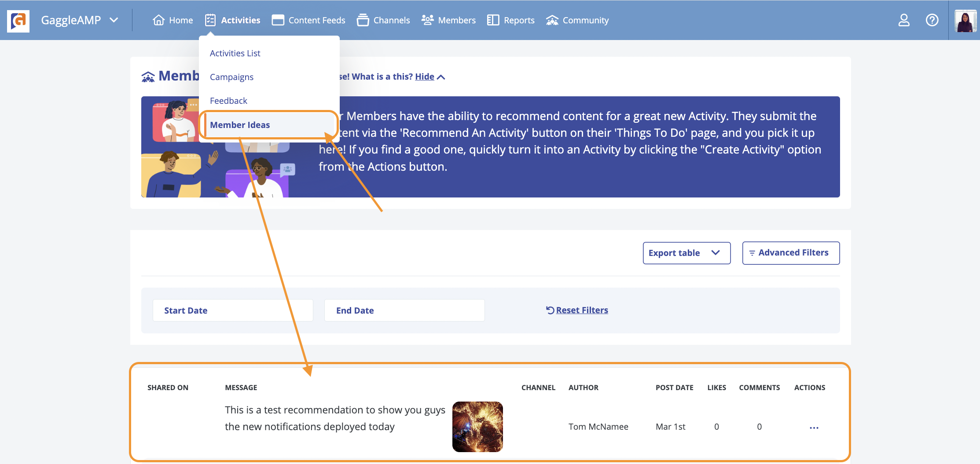
Task: Open the Export table dropdown
Action: (x=686, y=253)
